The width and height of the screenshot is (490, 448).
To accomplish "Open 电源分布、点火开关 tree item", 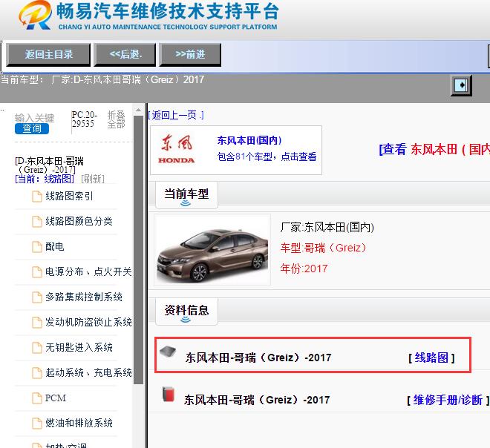I will [x=88, y=272].
